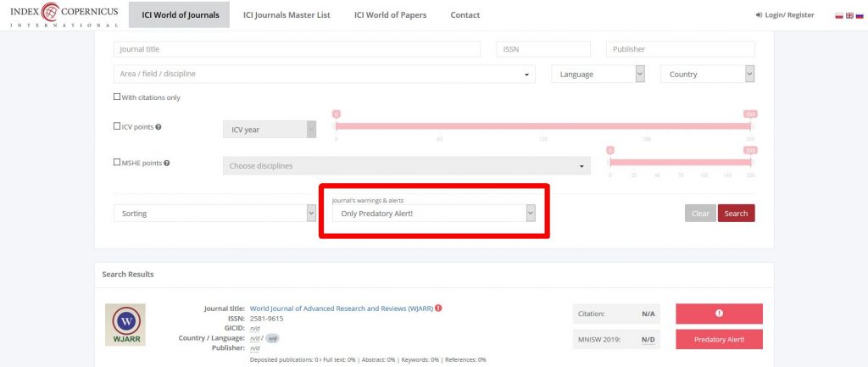This screenshot has width=868, height=367.
Task: Focus the ISSN input field
Action: click(x=543, y=48)
